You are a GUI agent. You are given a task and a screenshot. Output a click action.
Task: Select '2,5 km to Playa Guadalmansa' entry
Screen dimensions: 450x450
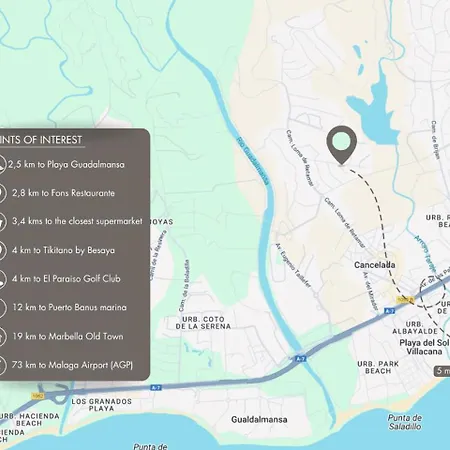[66, 164]
